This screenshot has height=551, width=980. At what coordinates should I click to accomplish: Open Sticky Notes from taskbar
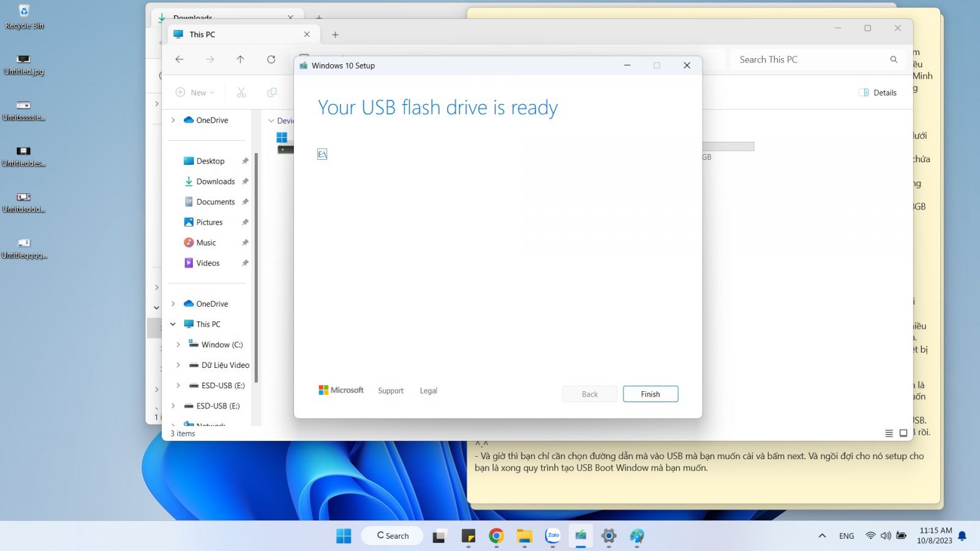pos(469,536)
